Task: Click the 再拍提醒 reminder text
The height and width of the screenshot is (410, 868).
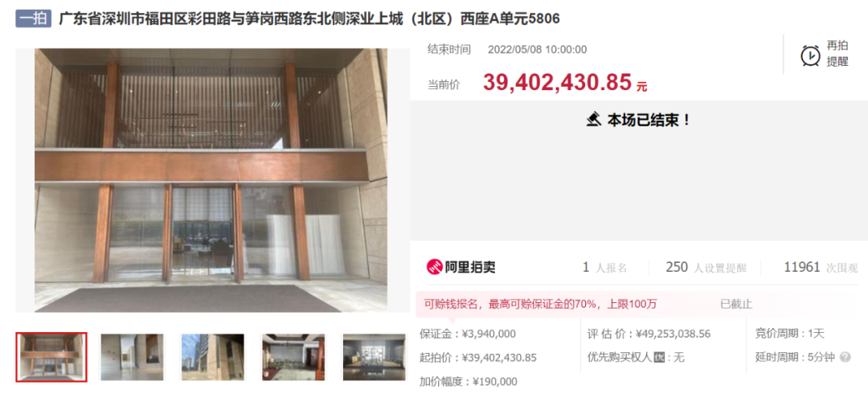Action: [837, 54]
